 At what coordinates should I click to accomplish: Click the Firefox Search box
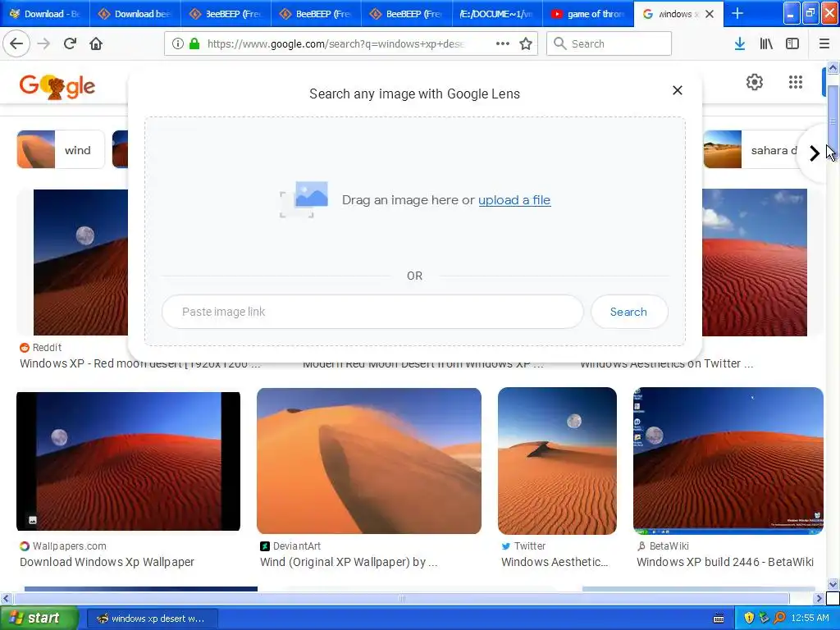tap(609, 43)
